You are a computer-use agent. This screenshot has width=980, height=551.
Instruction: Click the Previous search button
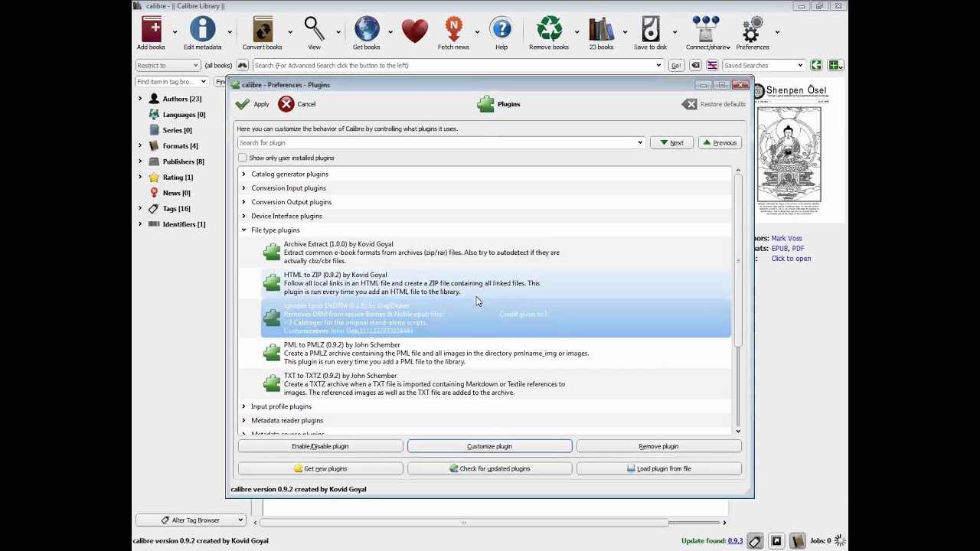pos(720,142)
